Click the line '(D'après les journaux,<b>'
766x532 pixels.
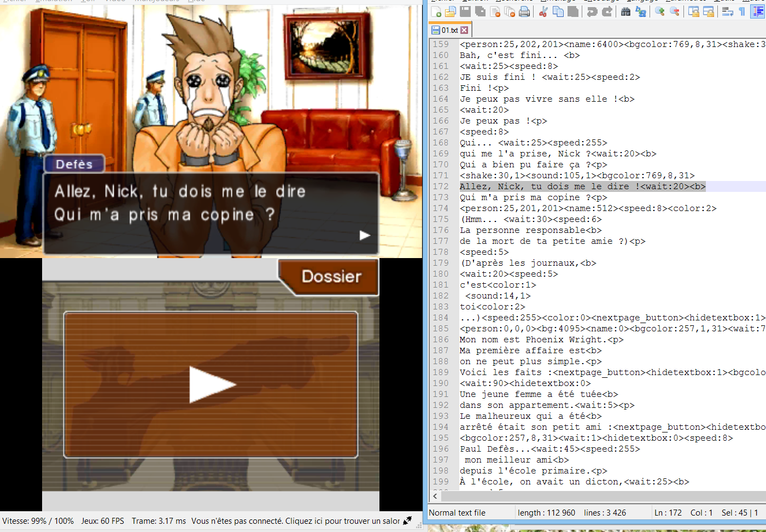(528, 263)
